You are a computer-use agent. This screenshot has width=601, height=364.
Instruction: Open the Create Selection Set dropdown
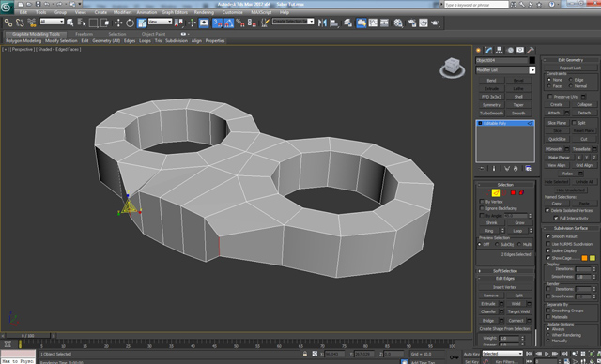pos(293,22)
